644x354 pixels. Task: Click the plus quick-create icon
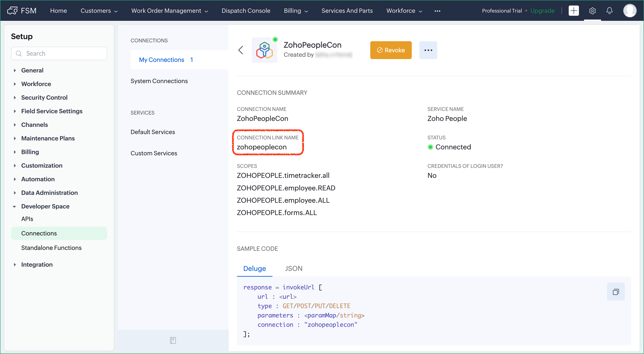[x=574, y=11]
